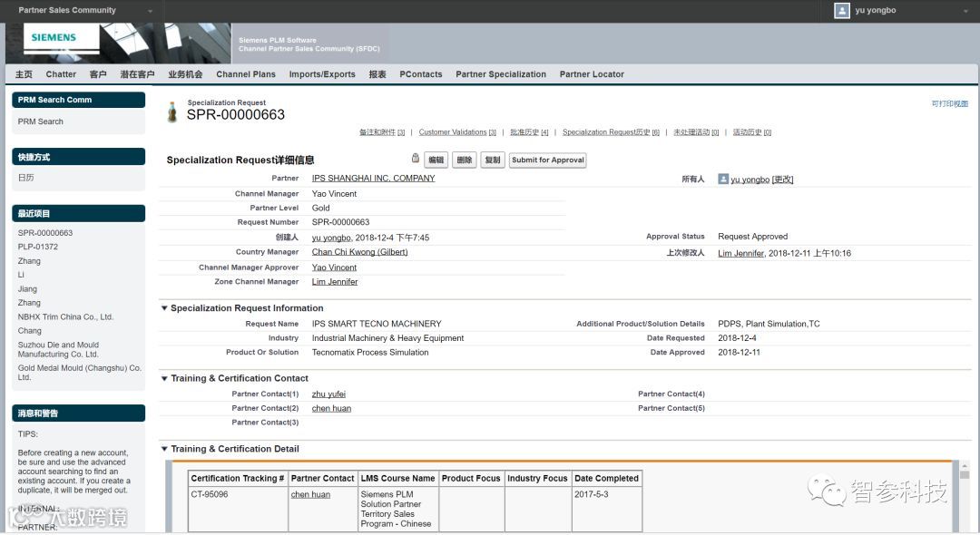
Task: Click the Specialization Request bottle icon
Action: click(171, 112)
